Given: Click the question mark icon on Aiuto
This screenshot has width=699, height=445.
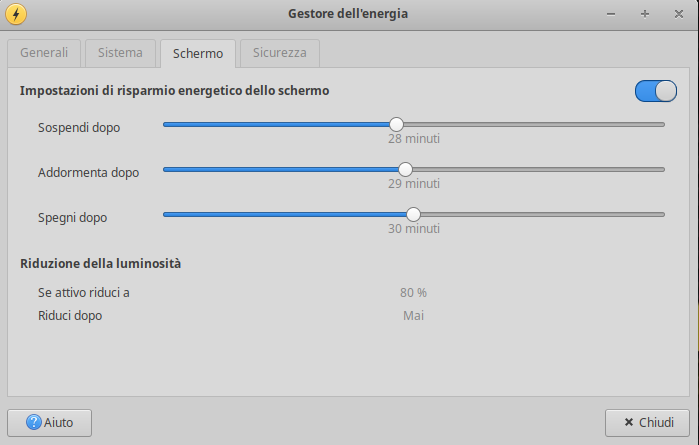Looking at the screenshot, I should 34,422.
